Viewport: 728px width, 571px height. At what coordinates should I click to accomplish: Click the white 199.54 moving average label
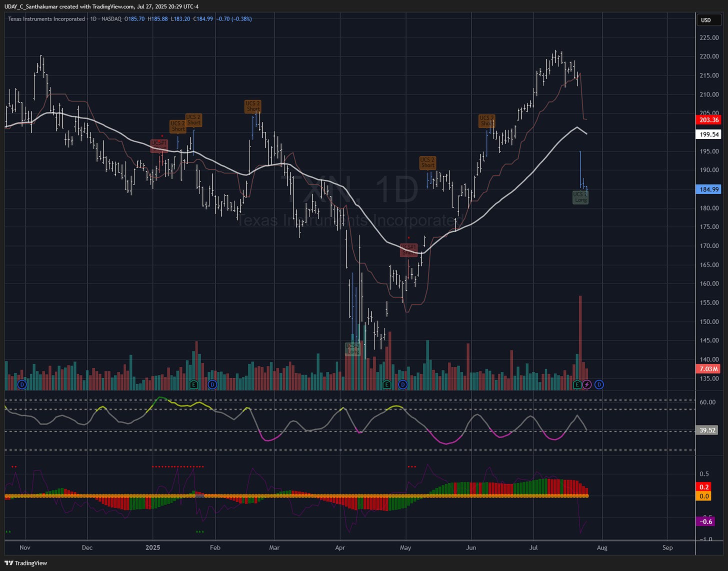tap(709, 134)
